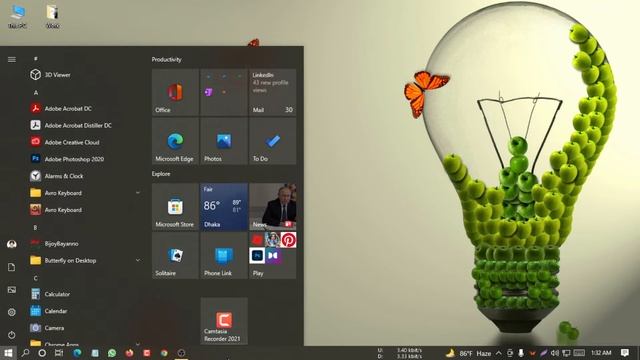Expand the Start menu hamburger navigation

pyautogui.click(x=11, y=60)
